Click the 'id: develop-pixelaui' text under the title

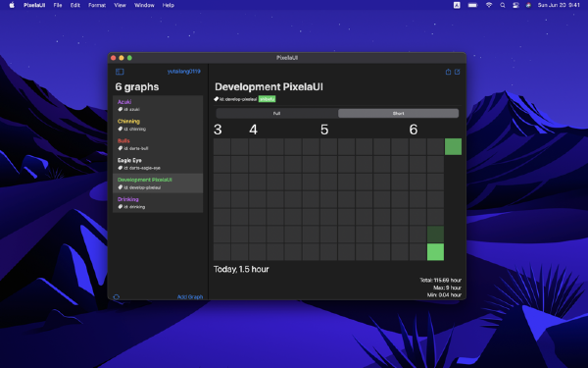pos(238,99)
